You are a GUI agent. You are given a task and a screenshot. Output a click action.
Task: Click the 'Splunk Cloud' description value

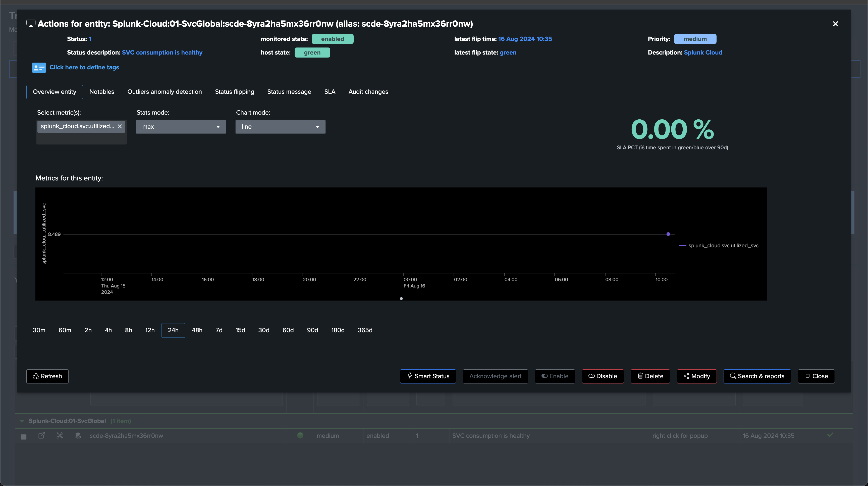tap(703, 53)
